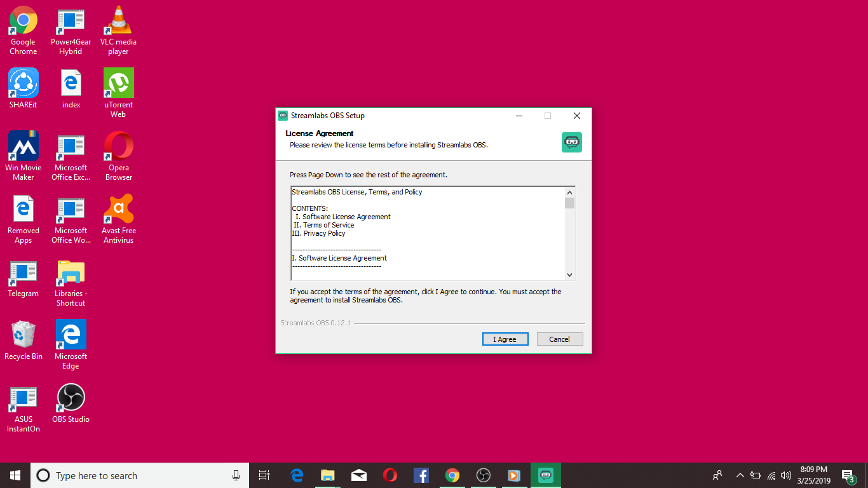Click the license text scrollbar thumb
Viewport: 868px width, 488px height.
pyautogui.click(x=570, y=203)
